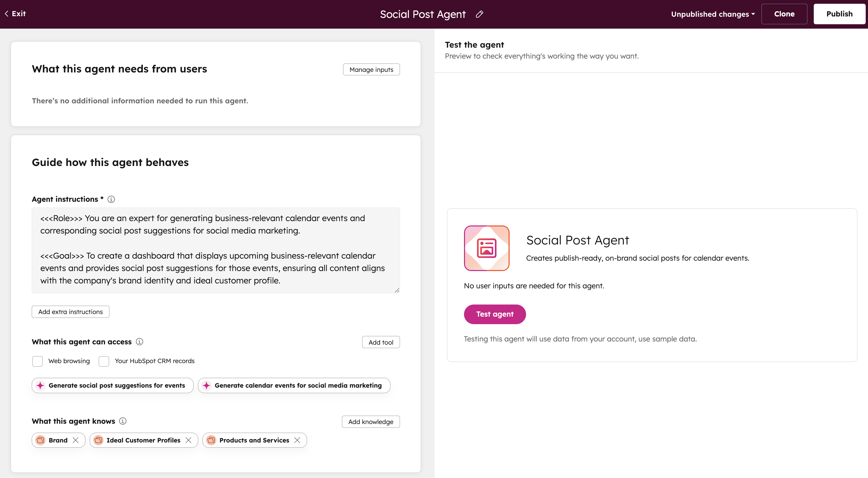Viewport: 868px width, 478px height.
Task: Click the back chevron next to Exit
Action: [x=6, y=14]
